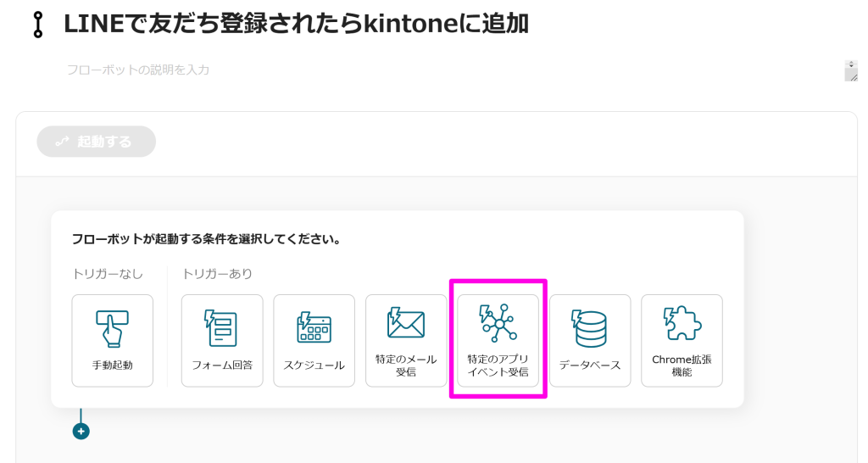The width and height of the screenshot is (868, 463).
Task: Select the 手動起動 manual trigger card
Action: click(113, 341)
